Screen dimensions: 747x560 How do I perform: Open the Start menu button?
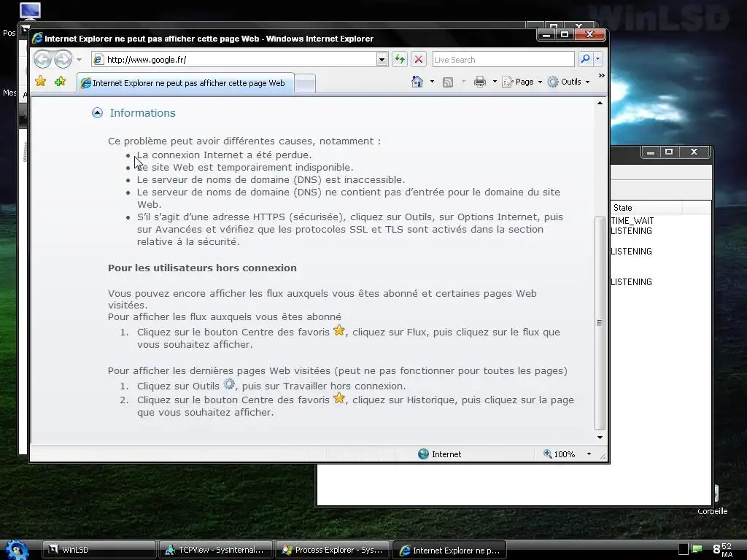coord(17,550)
